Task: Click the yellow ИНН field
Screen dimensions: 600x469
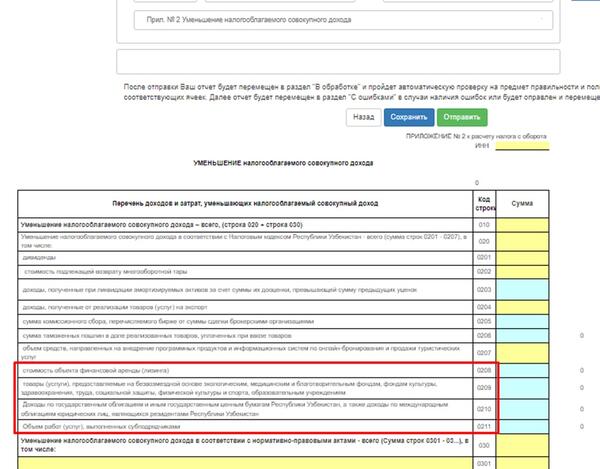Action: pyautogui.click(x=523, y=145)
